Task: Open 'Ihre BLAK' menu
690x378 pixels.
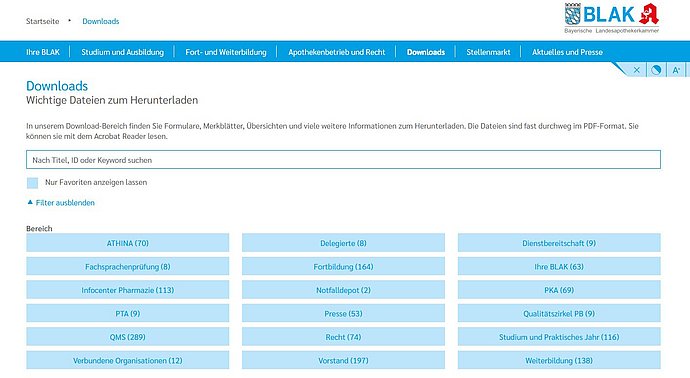Action: pyautogui.click(x=43, y=52)
